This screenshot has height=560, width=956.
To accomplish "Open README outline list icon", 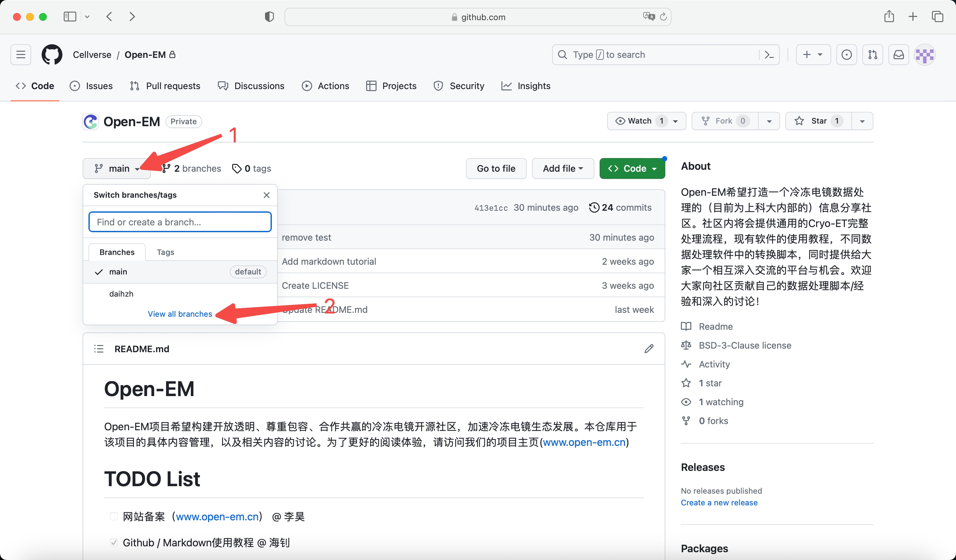I will click(99, 349).
